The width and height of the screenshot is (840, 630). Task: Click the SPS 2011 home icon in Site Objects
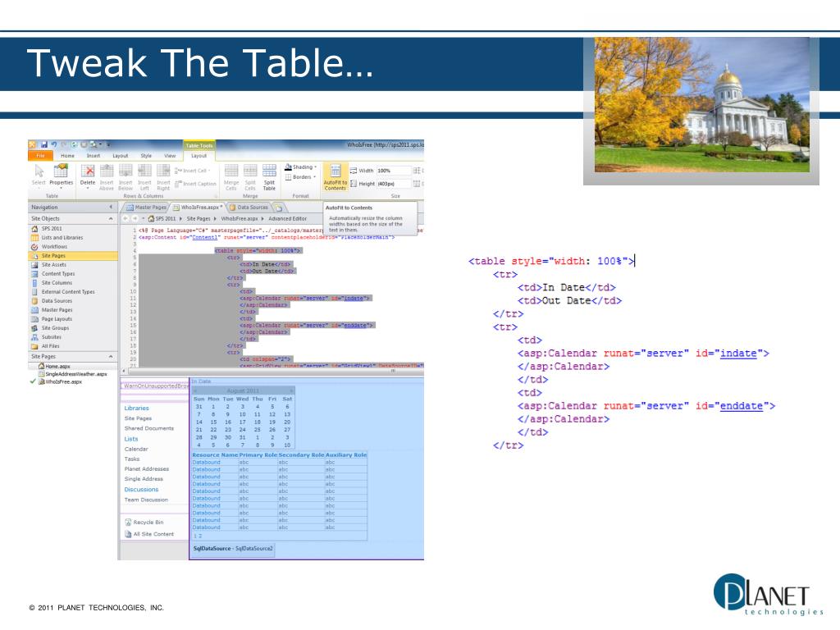pos(34,228)
